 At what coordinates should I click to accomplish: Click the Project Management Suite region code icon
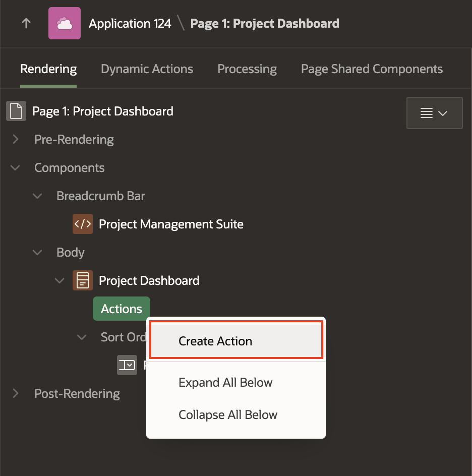pos(83,224)
